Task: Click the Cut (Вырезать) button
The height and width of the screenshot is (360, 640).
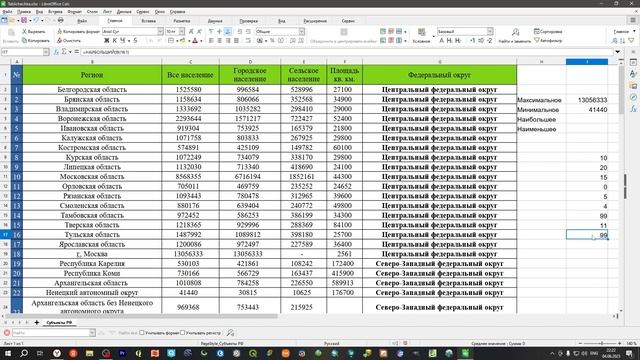Action: [x=33, y=31]
